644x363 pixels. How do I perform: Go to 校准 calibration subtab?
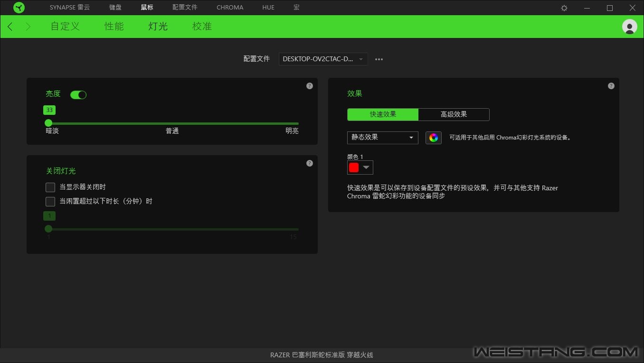(202, 27)
